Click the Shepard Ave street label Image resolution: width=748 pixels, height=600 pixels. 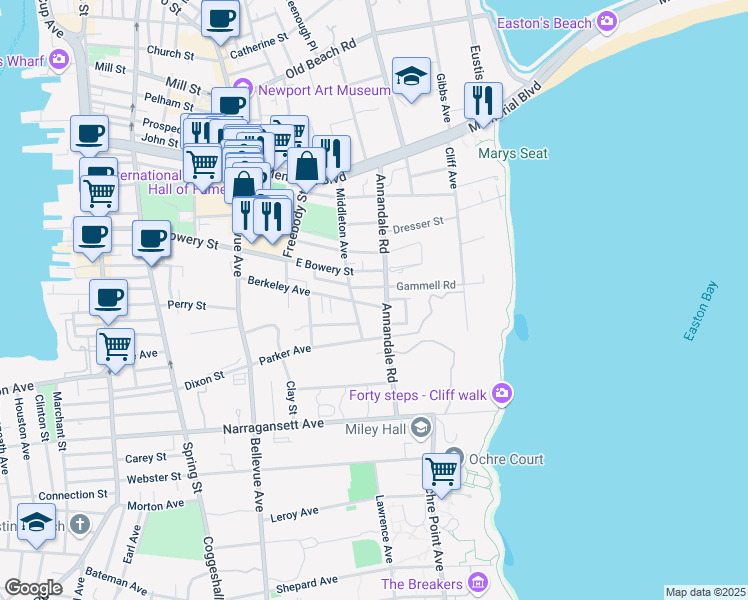(307, 585)
